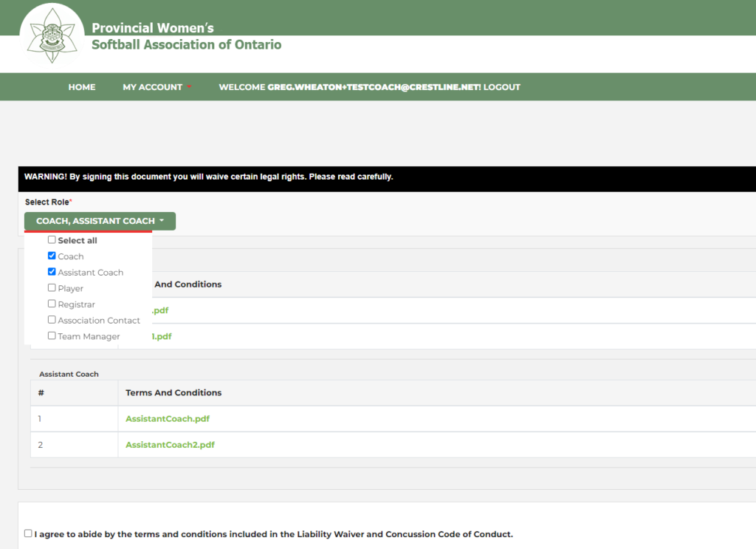756x549 pixels.
Task: Click the Provincial Women's Softball Association title
Action: [186, 36]
